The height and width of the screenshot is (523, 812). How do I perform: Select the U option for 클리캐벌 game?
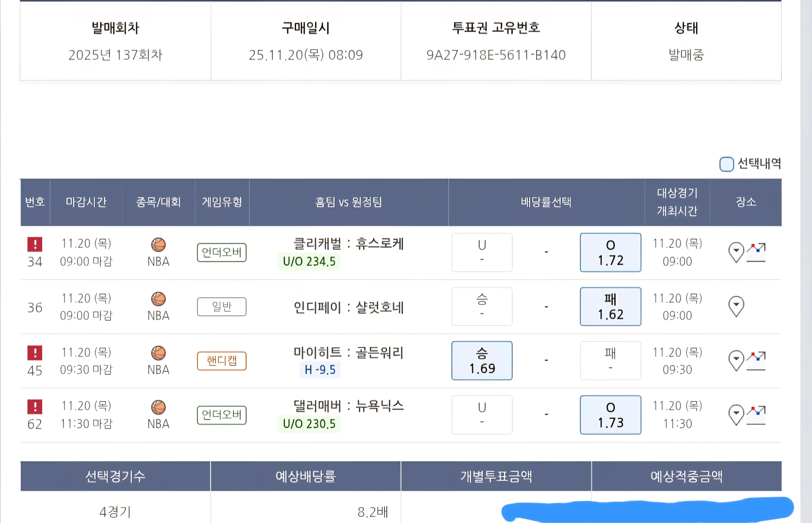(x=482, y=252)
